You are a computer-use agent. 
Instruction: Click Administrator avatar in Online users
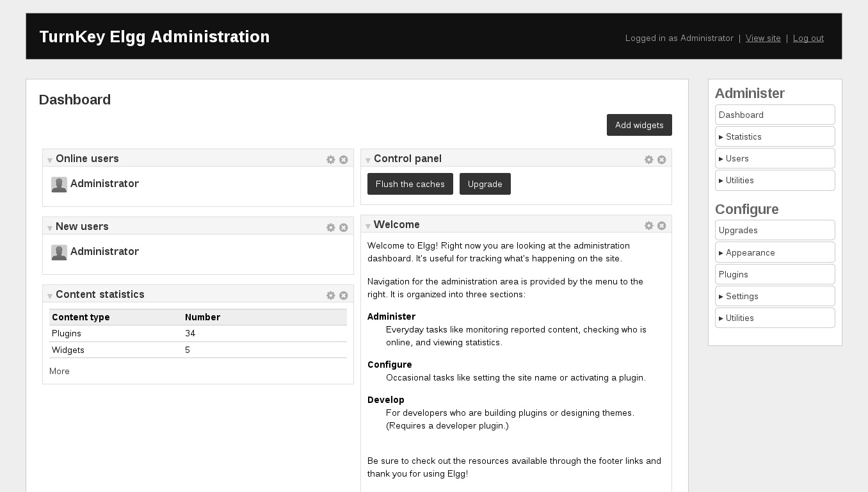(x=59, y=184)
